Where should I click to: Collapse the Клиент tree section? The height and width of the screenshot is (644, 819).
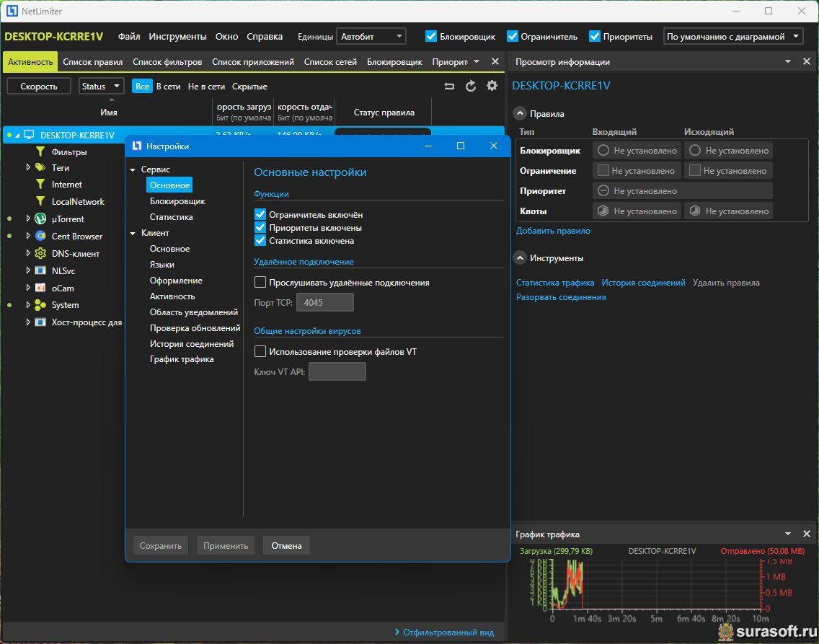pos(133,234)
